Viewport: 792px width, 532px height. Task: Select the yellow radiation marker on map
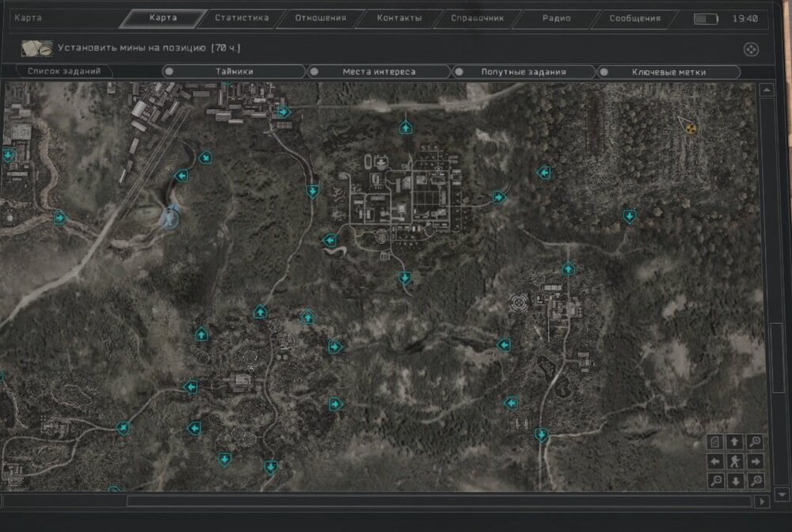click(x=691, y=129)
